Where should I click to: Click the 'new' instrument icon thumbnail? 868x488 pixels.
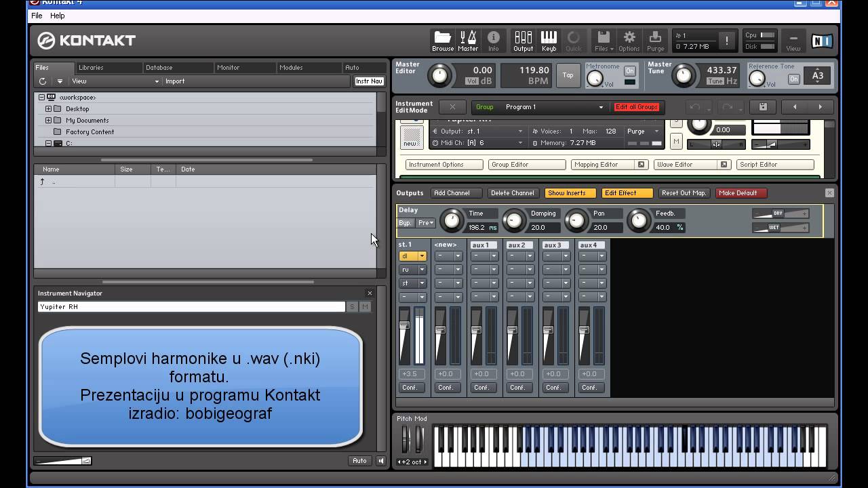[410, 137]
